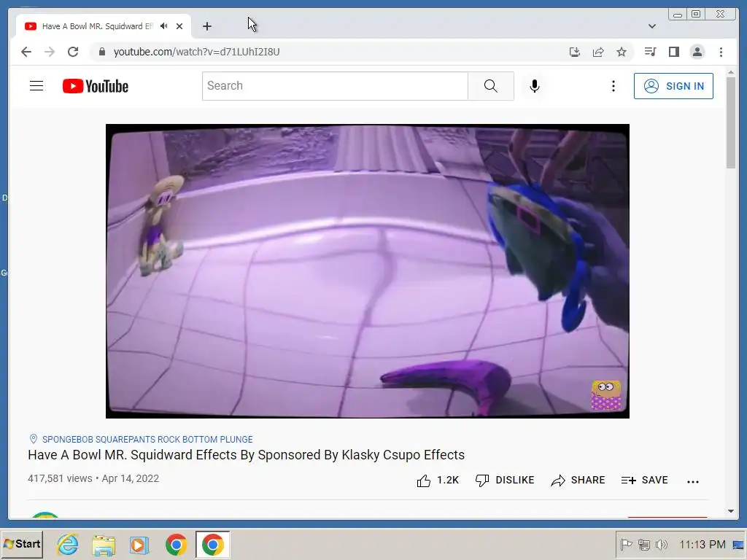The image size is (747, 560).
Task: Open the SHARE video option
Action: [578, 480]
